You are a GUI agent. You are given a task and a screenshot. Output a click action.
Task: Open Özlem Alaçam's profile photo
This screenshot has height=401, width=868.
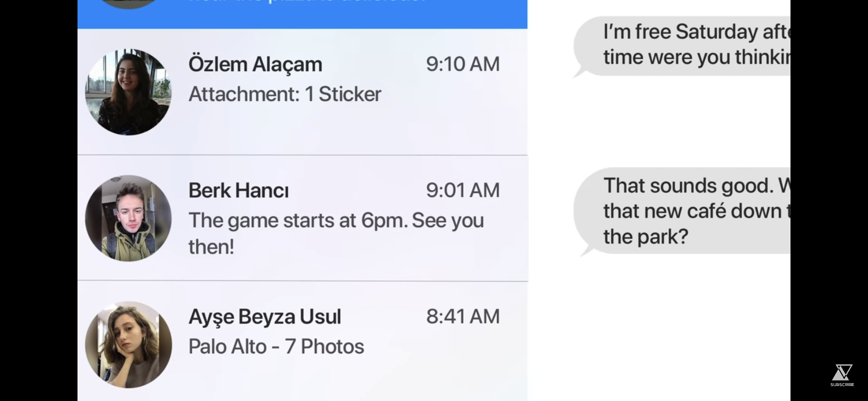[x=128, y=92]
